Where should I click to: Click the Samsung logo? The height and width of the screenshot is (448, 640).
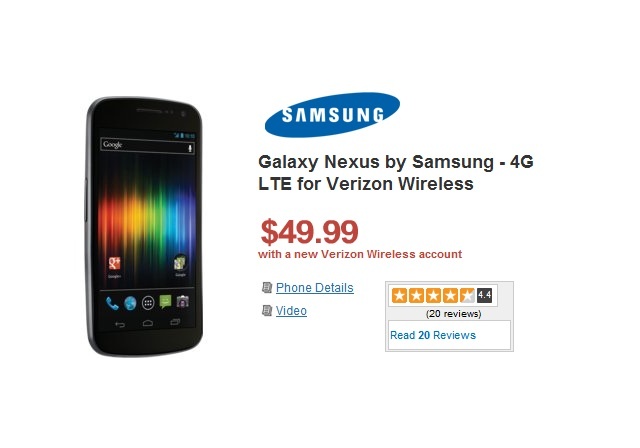[332, 115]
